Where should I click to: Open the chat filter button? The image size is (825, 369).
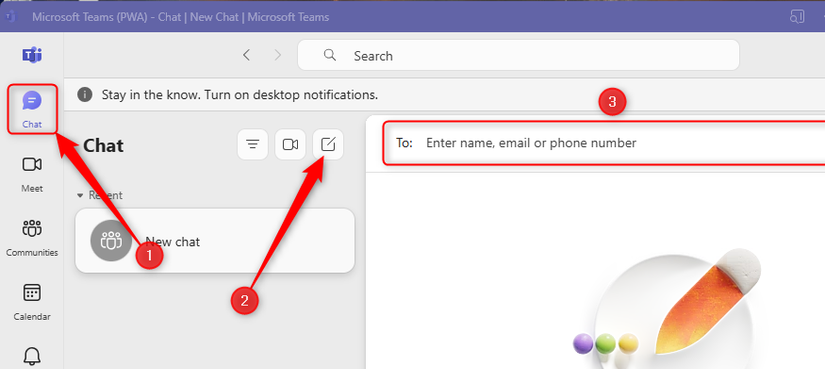pos(253,144)
